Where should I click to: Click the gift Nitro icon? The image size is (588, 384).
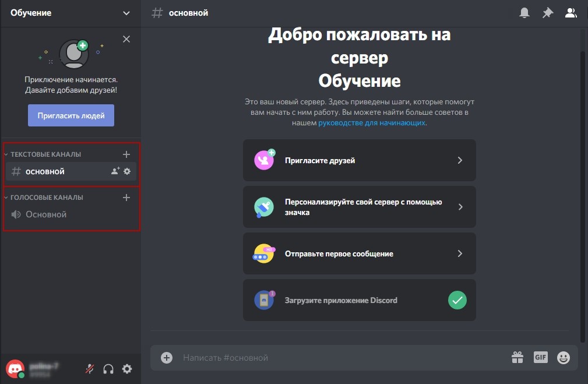click(x=517, y=357)
